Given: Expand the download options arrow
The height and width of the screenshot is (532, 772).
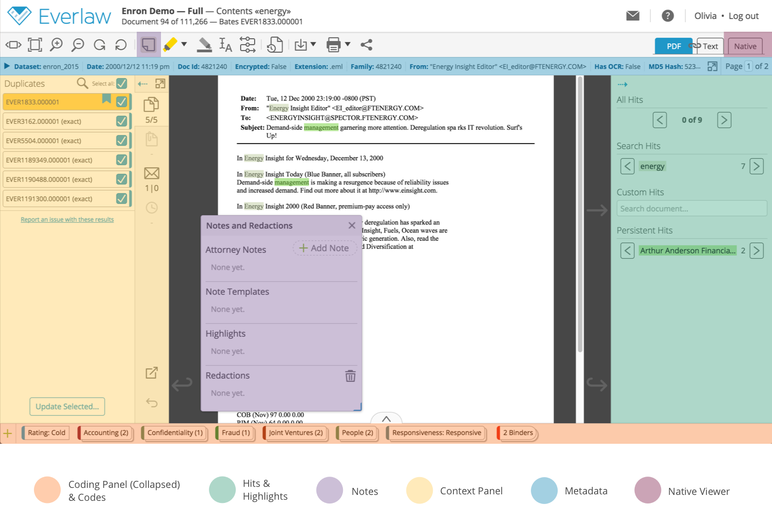Looking at the screenshot, I should [313, 44].
